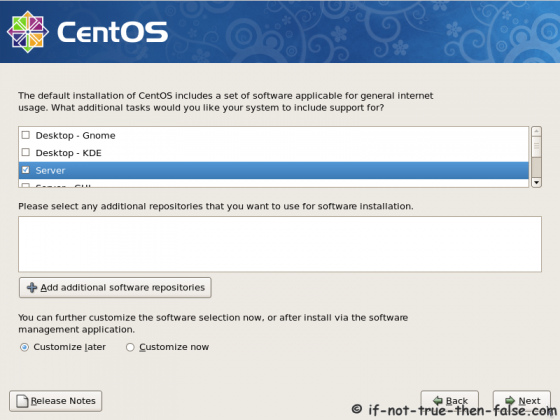This screenshot has height=420, width=560.
Task: Check the Desktop - Gnome checkbox
Action: [x=26, y=135]
